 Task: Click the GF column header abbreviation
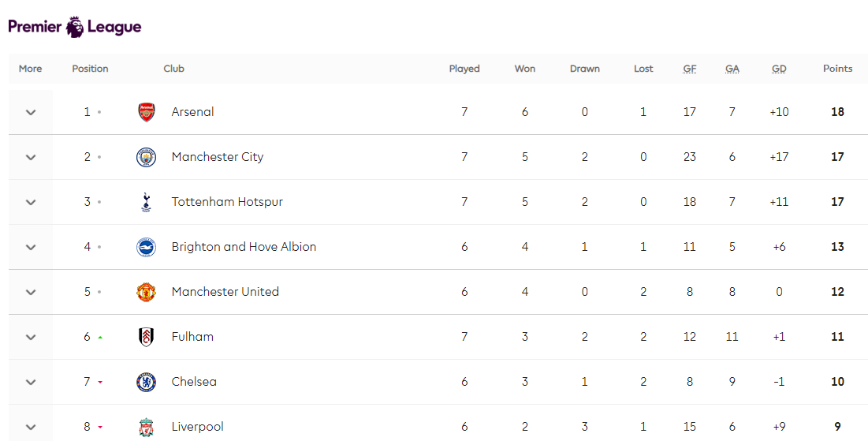pos(690,69)
